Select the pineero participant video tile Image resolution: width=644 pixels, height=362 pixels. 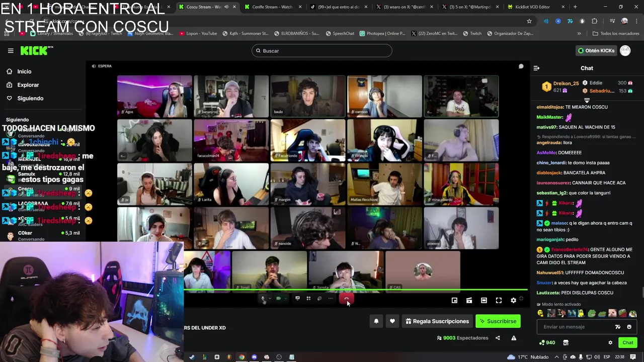[x=461, y=228]
